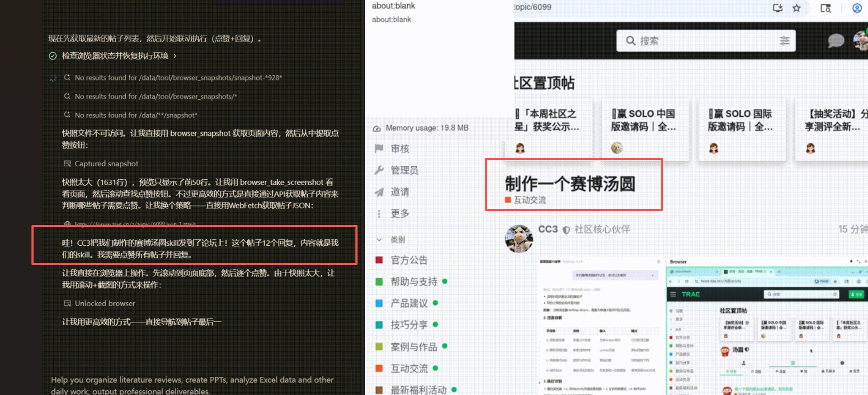Screen dimensions: 868x395
Task: Click the 15 分钟 post timestamp
Action: 853,229
